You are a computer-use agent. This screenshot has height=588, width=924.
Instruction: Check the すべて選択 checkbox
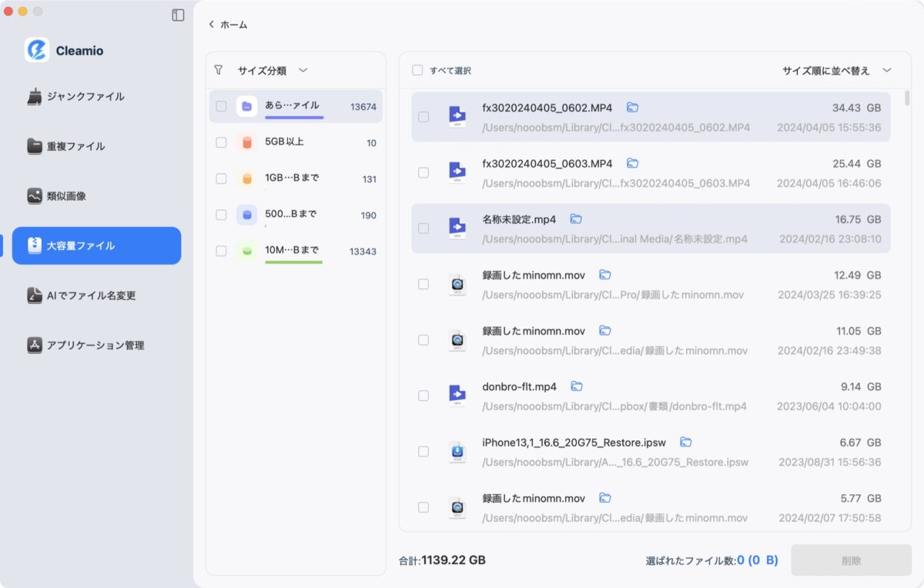[x=417, y=70]
